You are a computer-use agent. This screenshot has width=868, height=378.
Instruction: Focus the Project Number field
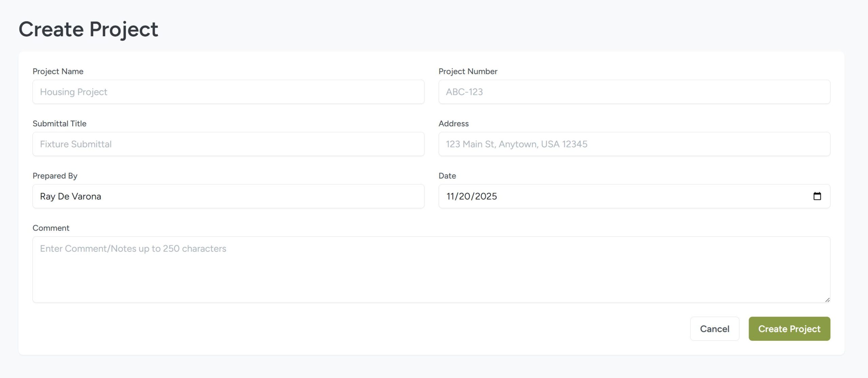(x=634, y=92)
